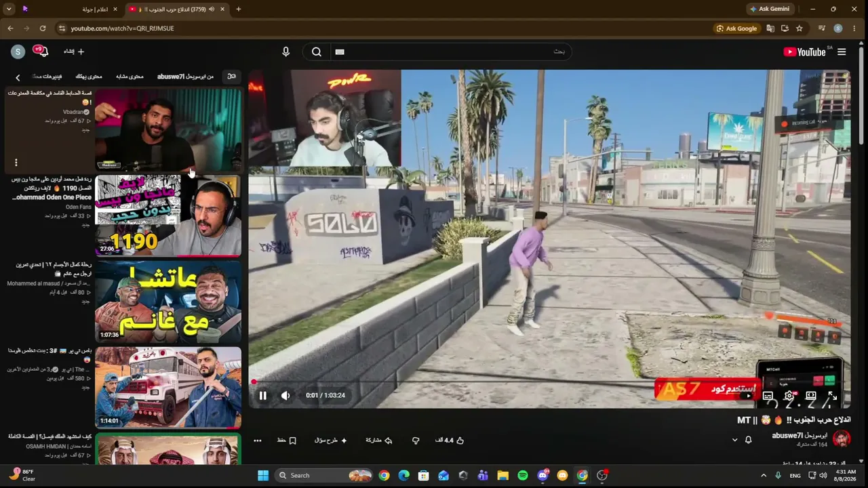
Task: Open File Explorer from the taskbar
Action: point(503,475)
